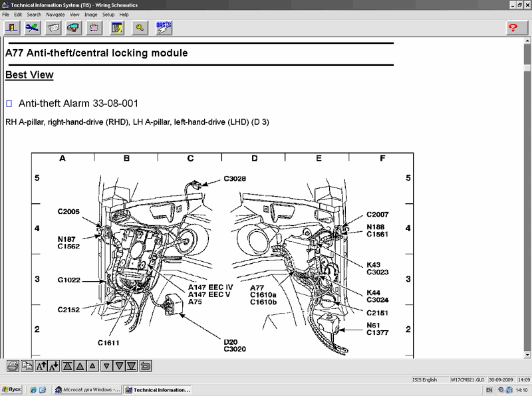Click the Anti-theft Alarm 33-08-001 link
Viewport: 532px width, 396px height.
(78, 104)
